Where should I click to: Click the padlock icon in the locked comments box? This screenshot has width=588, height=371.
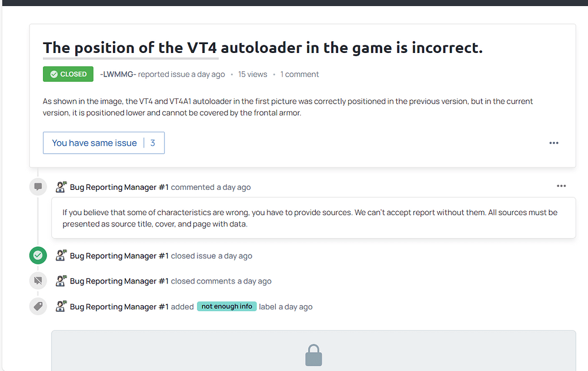pyautogui.click(x=313, y=356)
